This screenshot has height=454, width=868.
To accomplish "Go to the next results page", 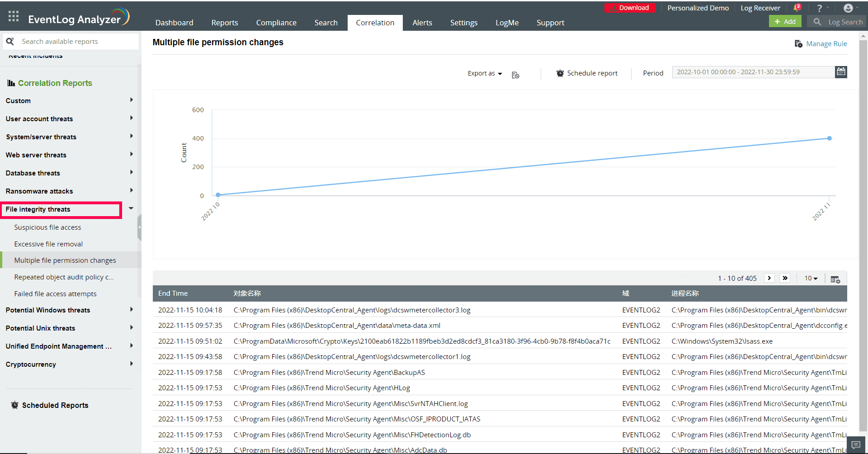I will [769, 278].
